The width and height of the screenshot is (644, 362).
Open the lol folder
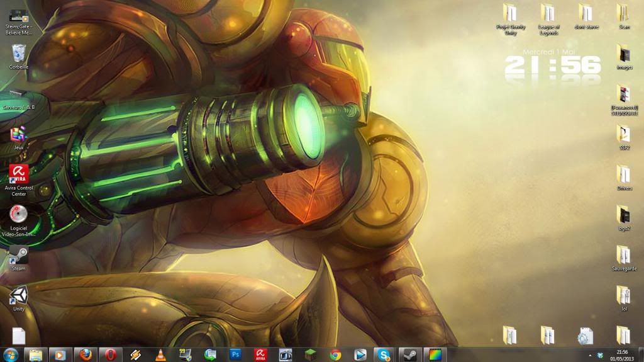(x=624, y=299)
